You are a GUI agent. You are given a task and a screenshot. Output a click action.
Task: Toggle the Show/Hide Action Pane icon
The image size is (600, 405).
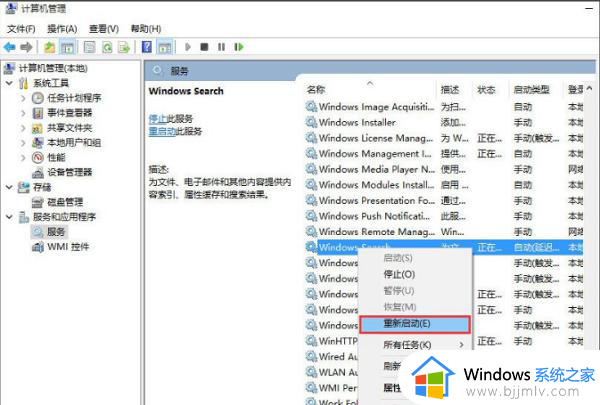point(165,47)
